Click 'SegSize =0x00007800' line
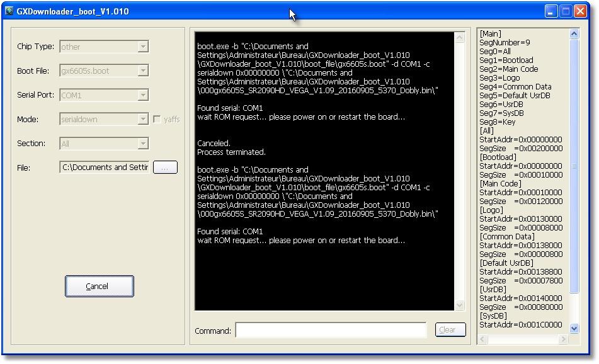This screenshot has height=364, width=599. [521, 280]
